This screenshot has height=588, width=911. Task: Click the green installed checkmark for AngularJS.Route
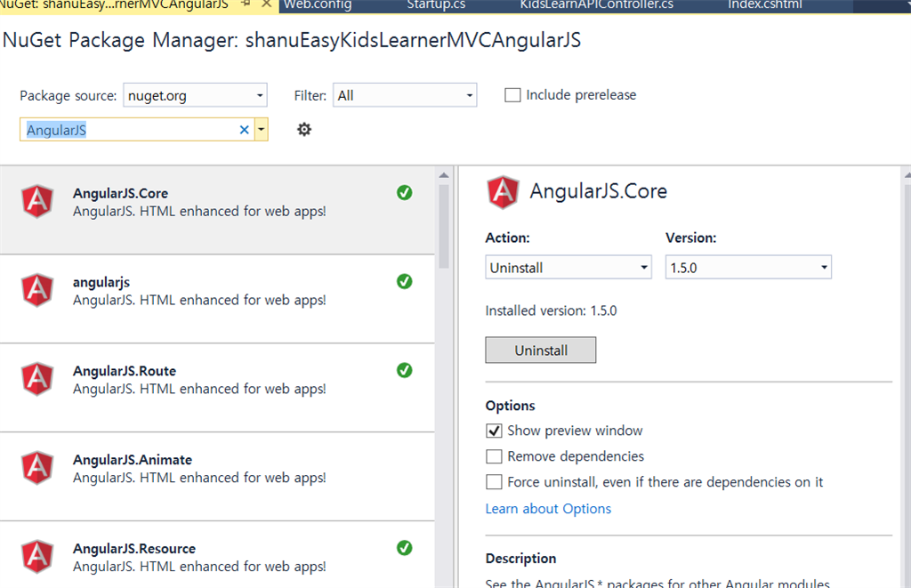click(405, 370)
